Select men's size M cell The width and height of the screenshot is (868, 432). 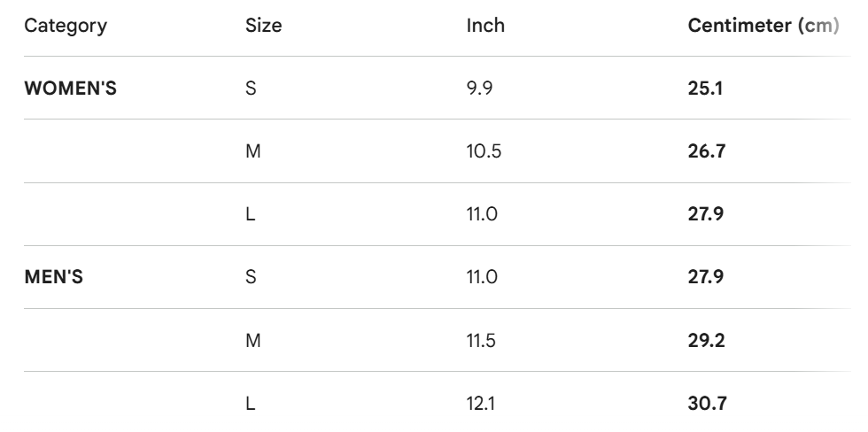point(253,341)
